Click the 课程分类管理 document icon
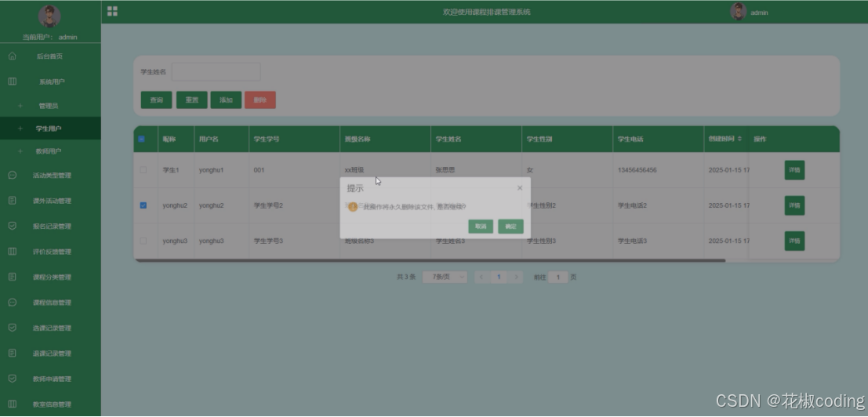Viewport: 868px width, 417px height. [13, 277]
